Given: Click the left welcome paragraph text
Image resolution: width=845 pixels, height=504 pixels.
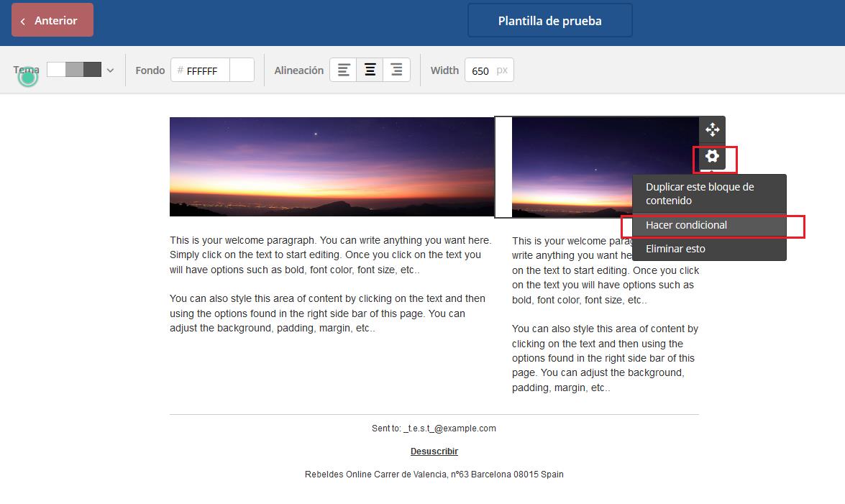Looking at the screenshot, I should pyautogui.click(x=331, y=255).
